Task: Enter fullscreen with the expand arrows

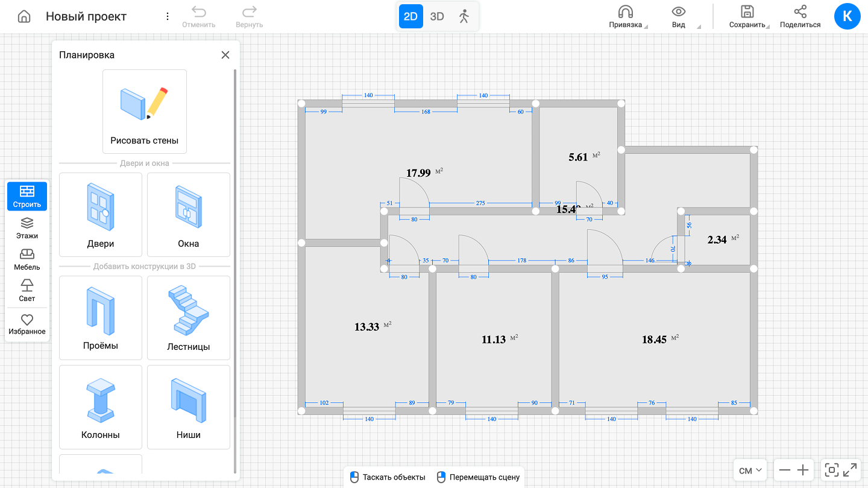Action: pos(851,471)
